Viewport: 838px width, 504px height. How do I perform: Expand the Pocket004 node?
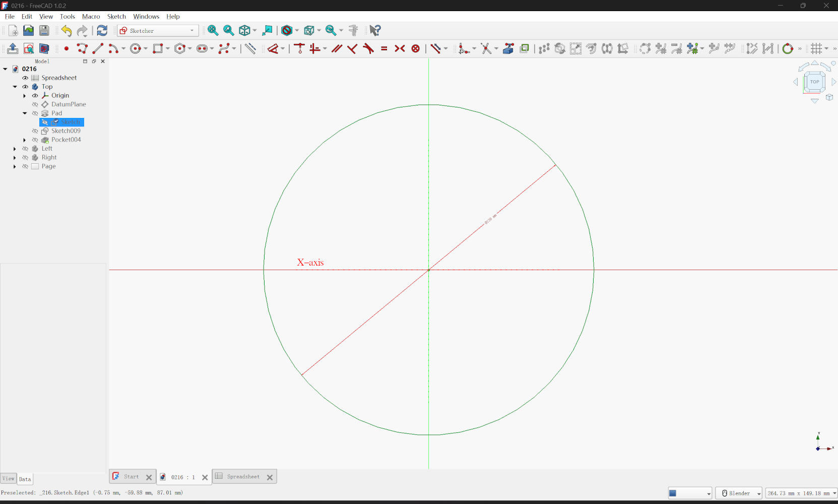(25, 140)
